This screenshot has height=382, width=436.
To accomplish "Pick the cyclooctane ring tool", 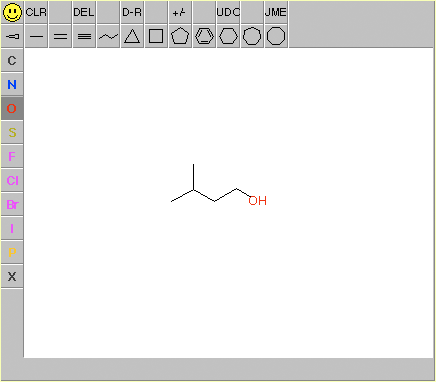I will point(276,36).
